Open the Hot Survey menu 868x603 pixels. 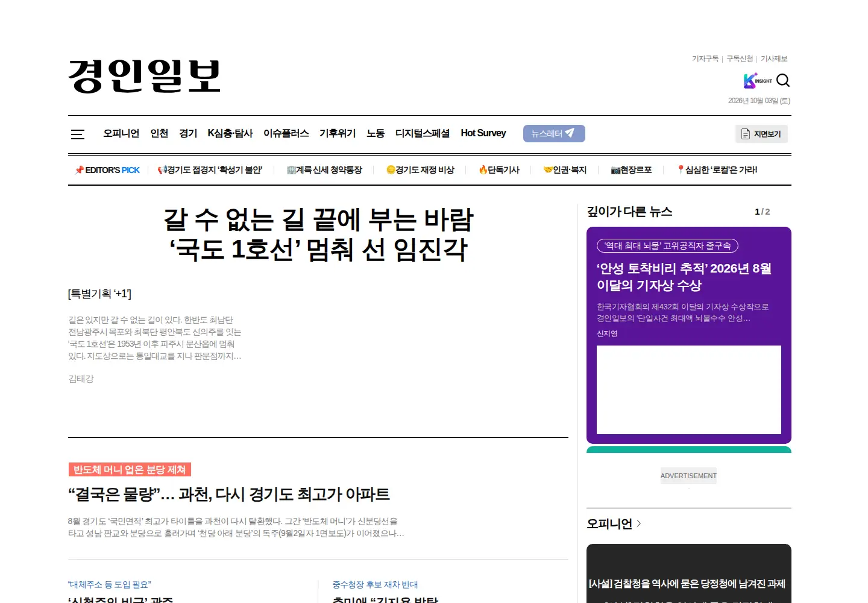pyautogui.click(x=483, y=133)
